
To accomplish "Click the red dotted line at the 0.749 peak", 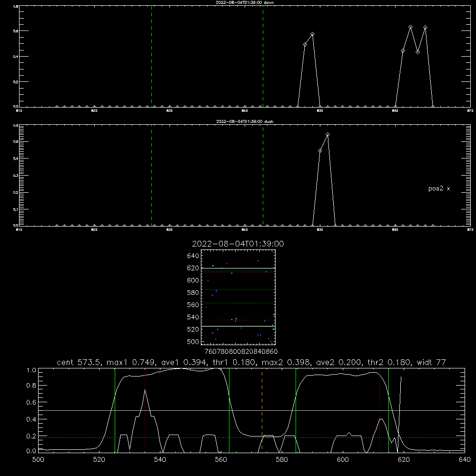I will coord(145,410).
